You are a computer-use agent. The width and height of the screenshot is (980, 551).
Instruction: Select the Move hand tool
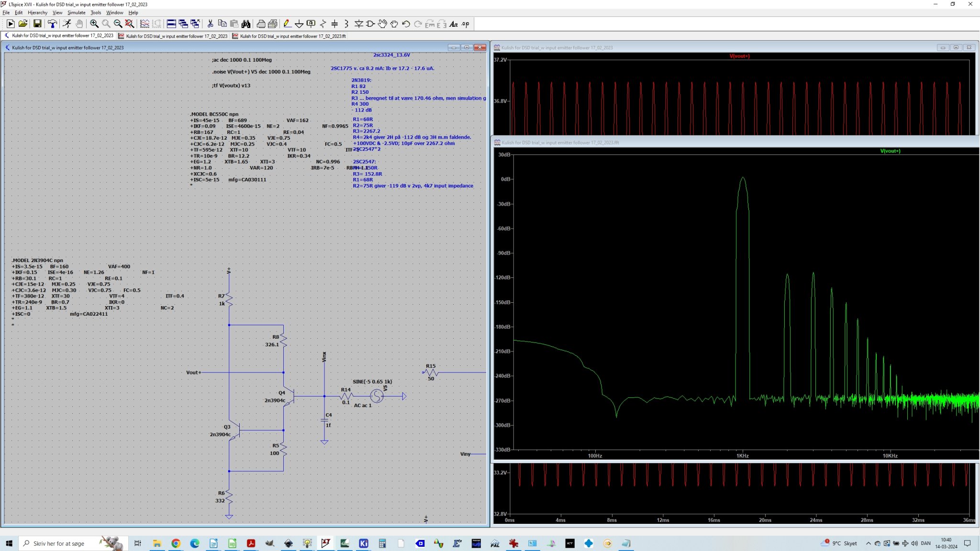click(x=382, y=24)
